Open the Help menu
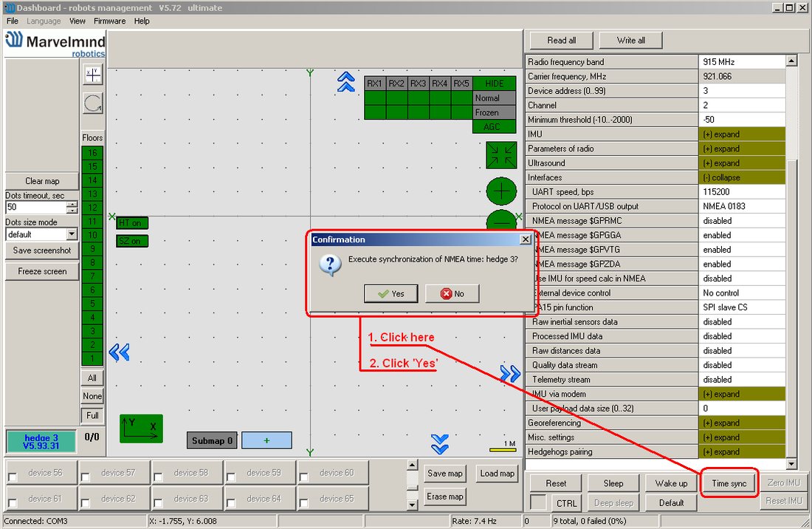The height and width of the screenshot is (529, 812). point(142,21)
